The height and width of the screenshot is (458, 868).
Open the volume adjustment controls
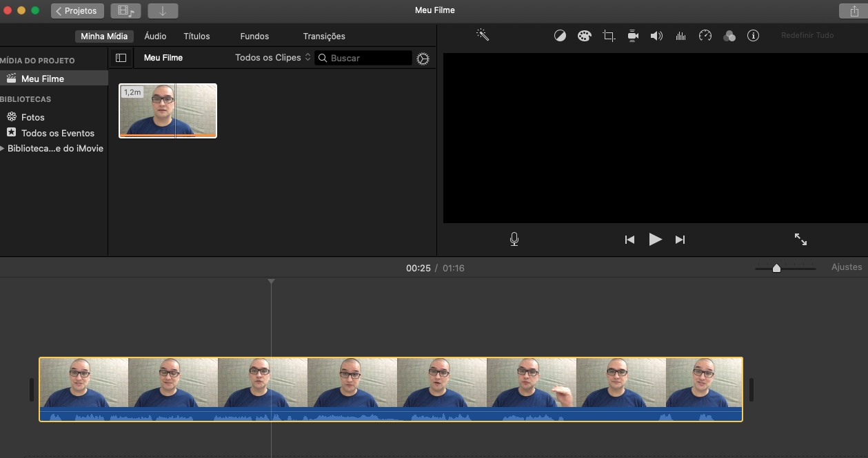click(656, 36)
